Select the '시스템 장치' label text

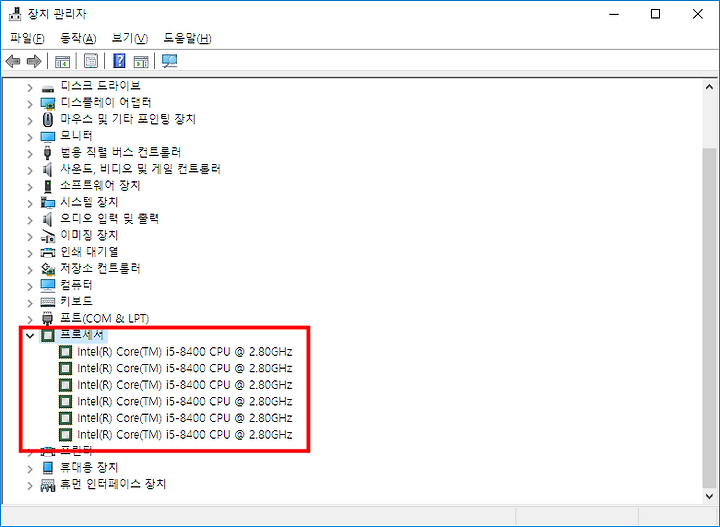tap(90, 202)
